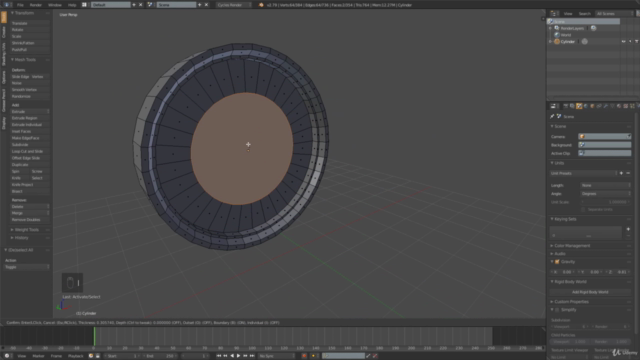Insert keyframe with timeline key icon

pos(368,356)
